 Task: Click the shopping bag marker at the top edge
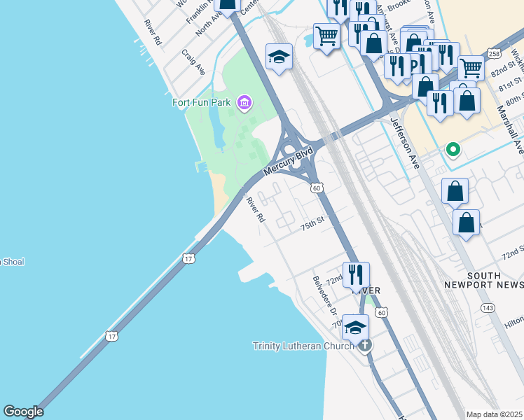227,7
